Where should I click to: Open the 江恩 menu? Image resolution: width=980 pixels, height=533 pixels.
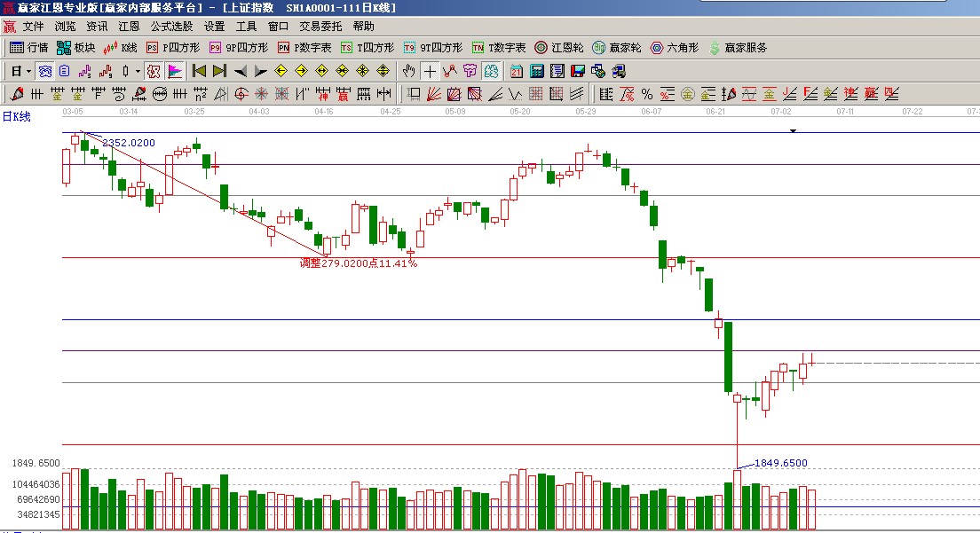[x=130, y=27]
